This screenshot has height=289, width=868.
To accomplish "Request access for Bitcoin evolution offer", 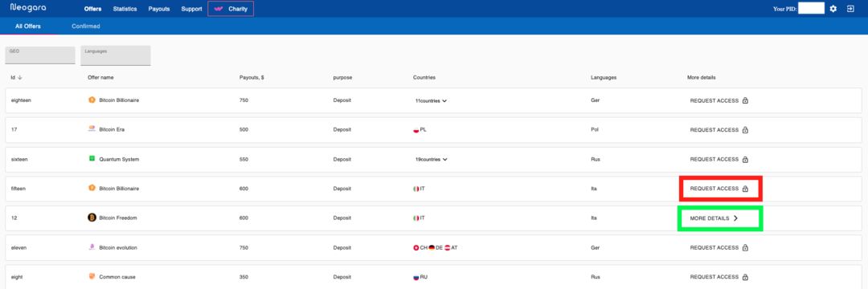I will pos(719,247).
